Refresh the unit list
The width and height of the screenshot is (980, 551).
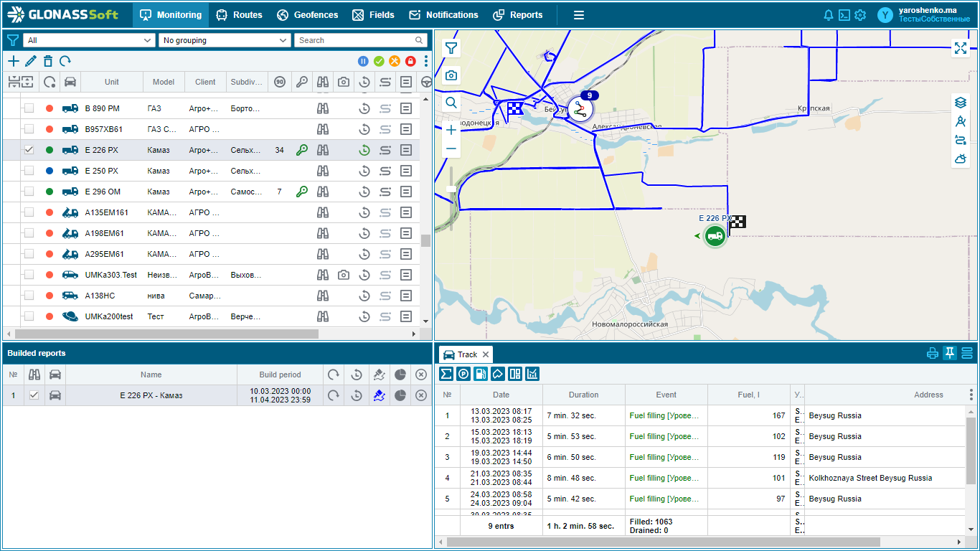point(65,62)
